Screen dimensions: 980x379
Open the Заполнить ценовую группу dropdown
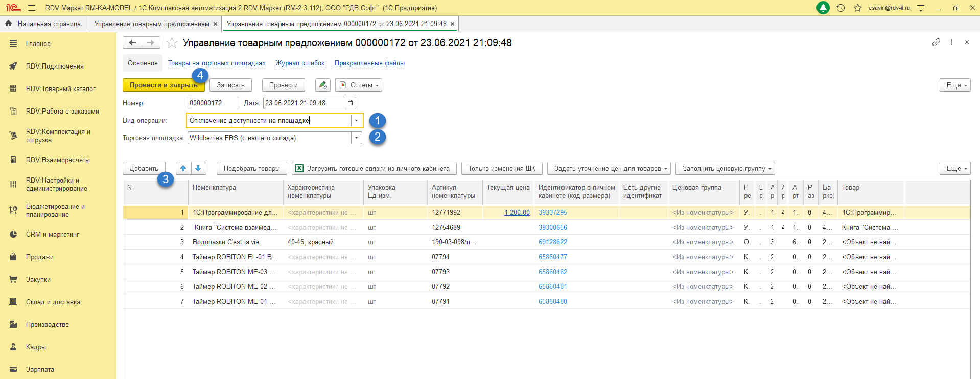click(x=725, y=169)
